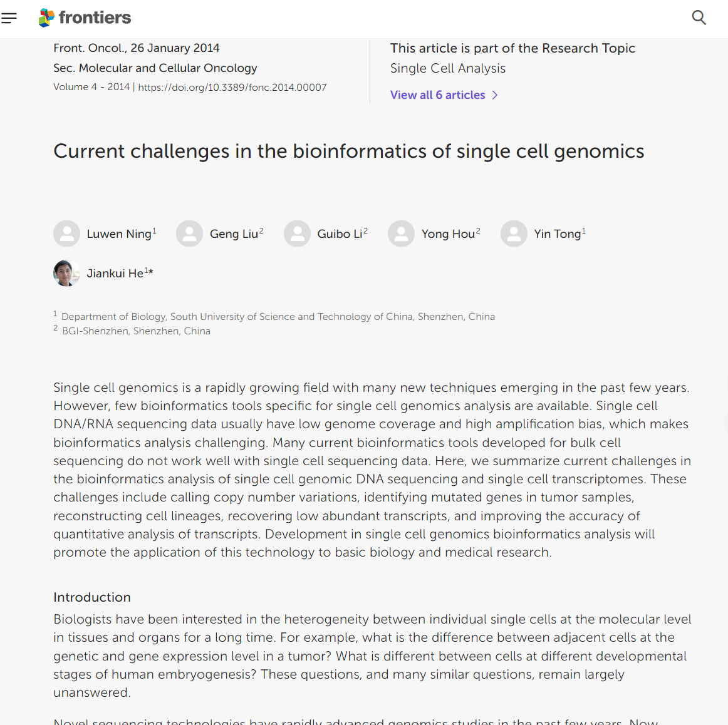The width and height of the screenshot is (728, 725).
Task: Open the search magnifier icon
Action: click(699, 18)
